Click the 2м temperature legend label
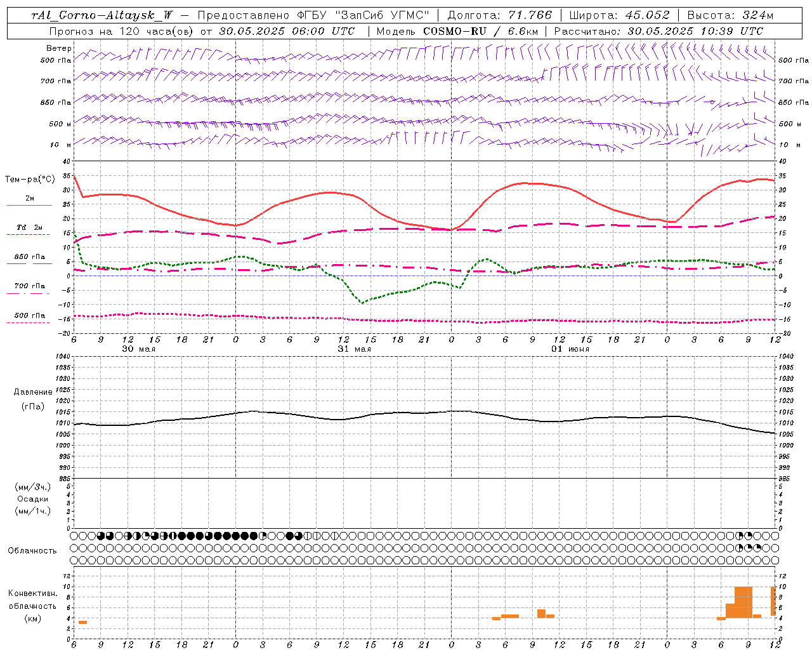This screenshot has width=812, height=650. (30, 198)
